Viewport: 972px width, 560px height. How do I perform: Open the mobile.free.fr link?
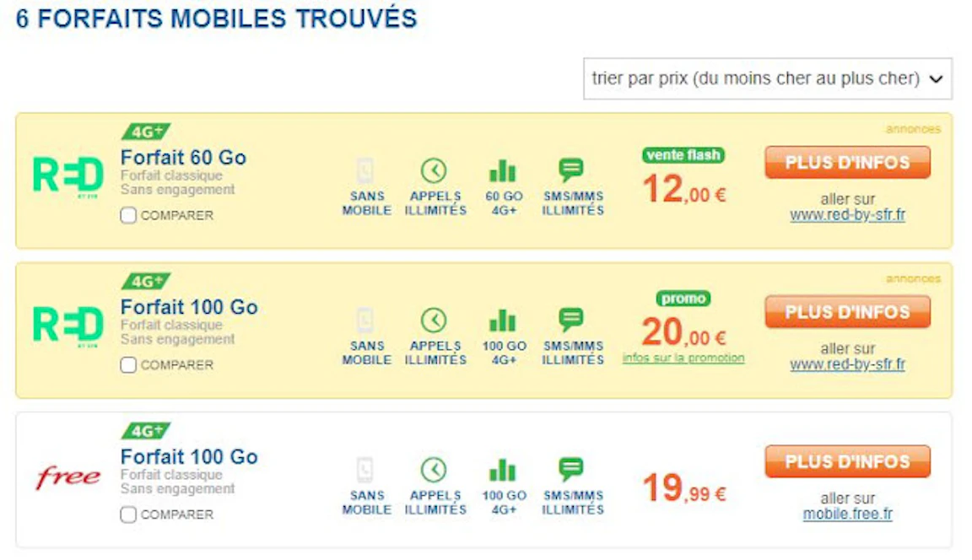[x=847, y=514]
